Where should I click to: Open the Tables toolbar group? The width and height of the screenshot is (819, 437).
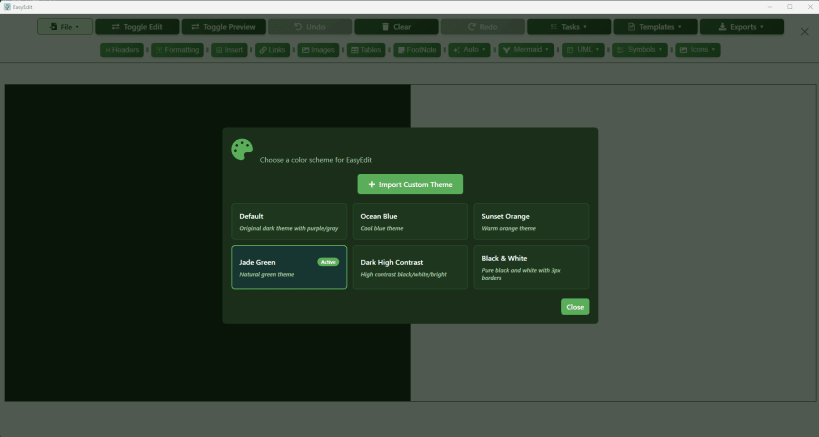(366, 50)
